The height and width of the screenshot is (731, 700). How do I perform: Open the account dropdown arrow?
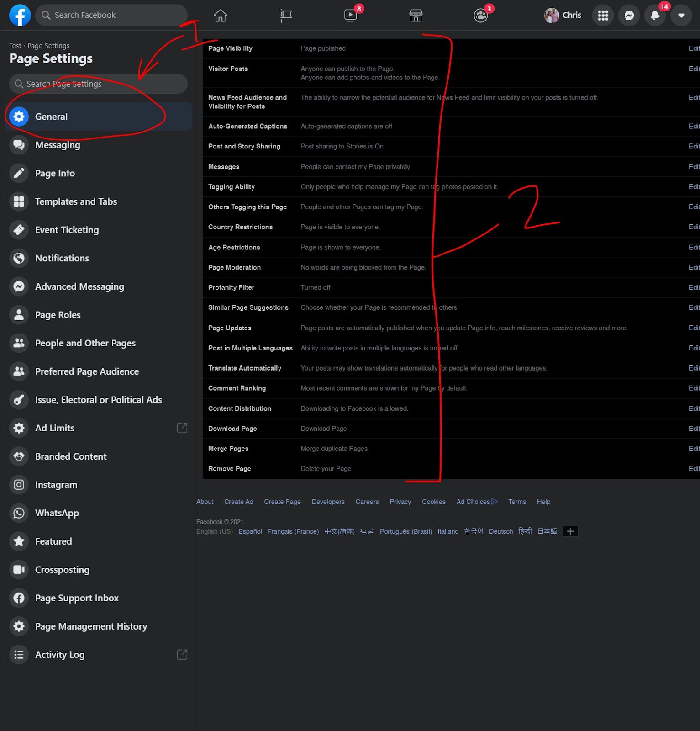681,16
